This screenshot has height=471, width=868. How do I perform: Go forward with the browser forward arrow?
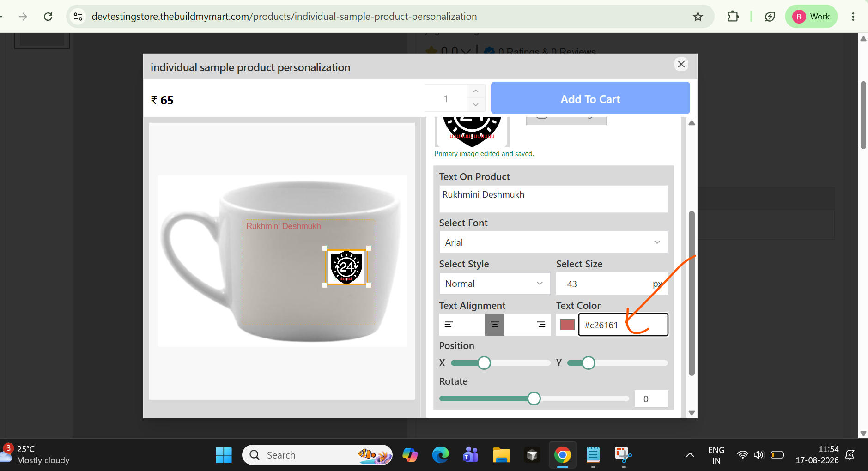click(x=23, y=17)
